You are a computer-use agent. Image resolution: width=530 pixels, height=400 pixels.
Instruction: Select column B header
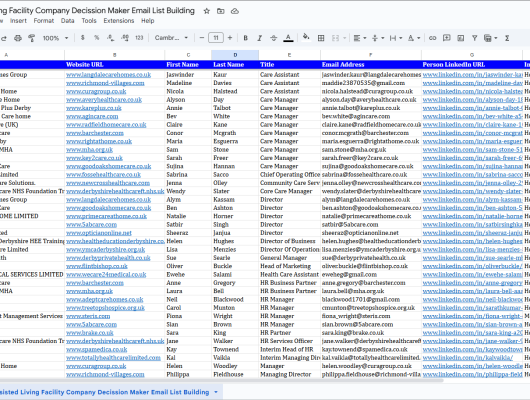[115, 55]
